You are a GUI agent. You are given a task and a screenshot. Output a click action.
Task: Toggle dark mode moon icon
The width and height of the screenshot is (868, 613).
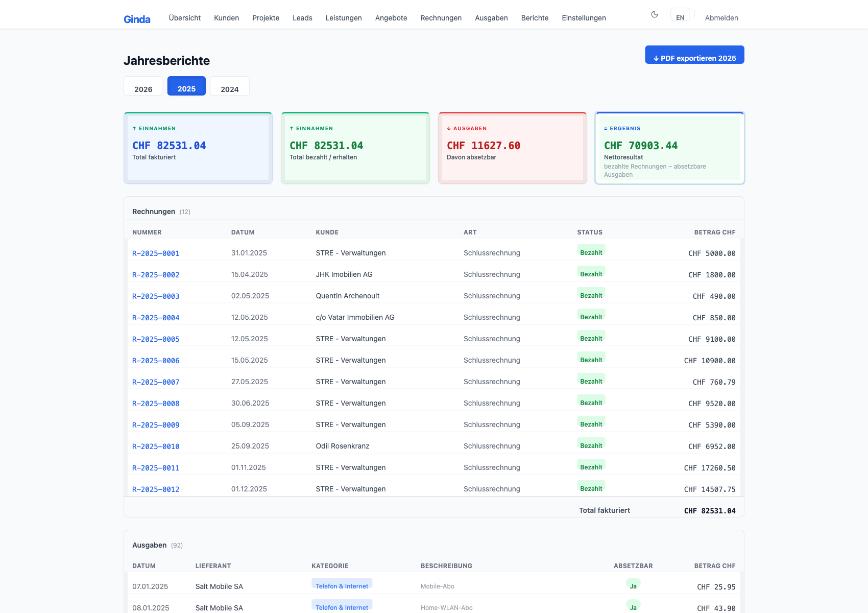pyautogui.click(x=655, y=14)
